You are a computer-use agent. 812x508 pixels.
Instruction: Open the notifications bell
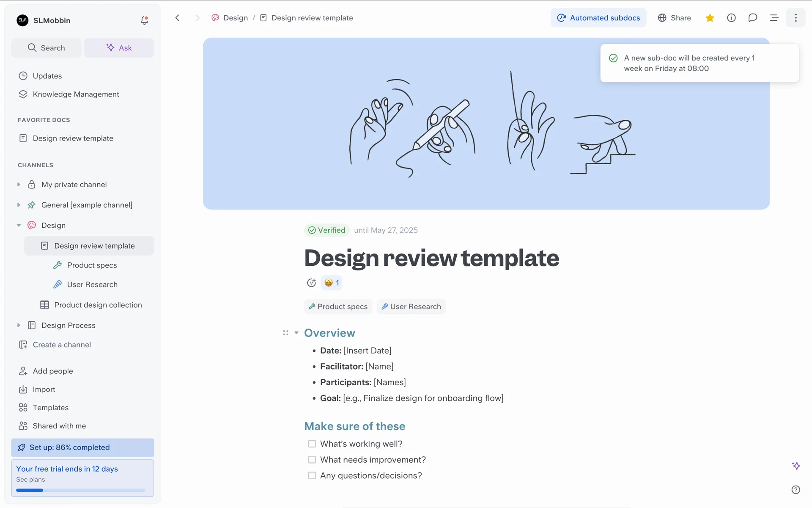pos(144,20)
